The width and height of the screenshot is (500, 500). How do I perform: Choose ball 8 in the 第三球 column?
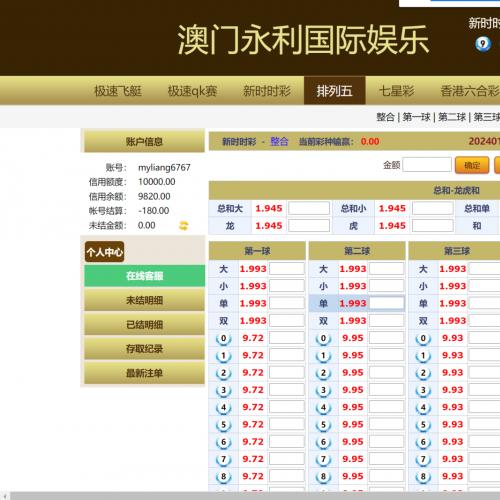pyautogui.click(x=423, y=477)
